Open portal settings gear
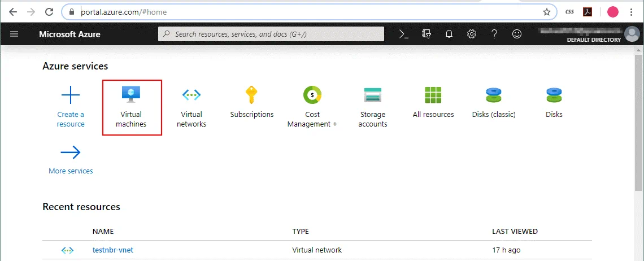This screenshot has height=261, width=644. tap(472, 34)
